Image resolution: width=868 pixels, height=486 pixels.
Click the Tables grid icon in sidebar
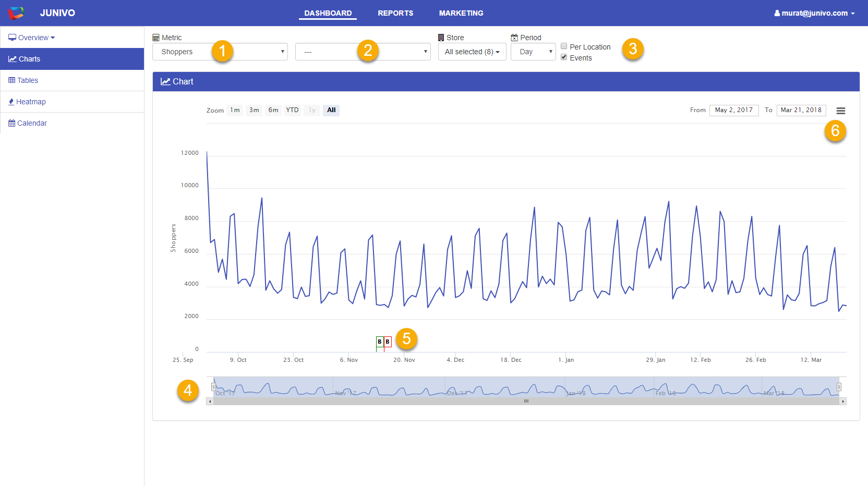pos(11,80)
